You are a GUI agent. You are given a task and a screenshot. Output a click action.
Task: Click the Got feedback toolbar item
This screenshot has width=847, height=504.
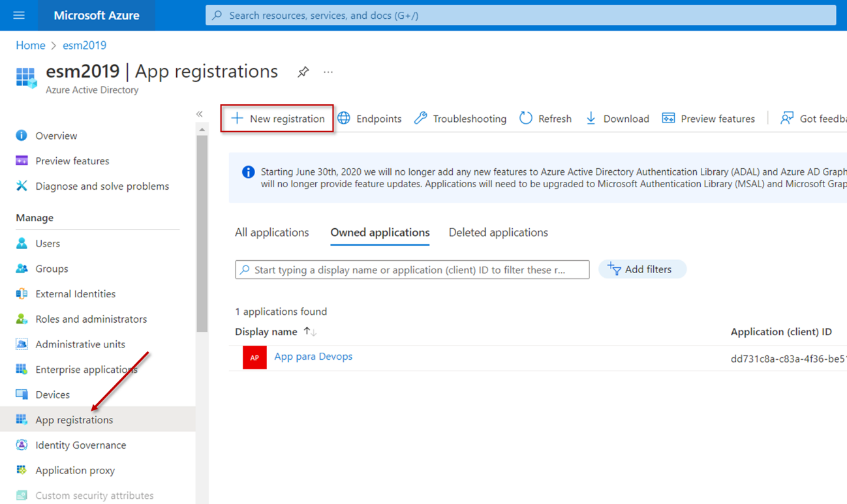(x=814, y=119)
